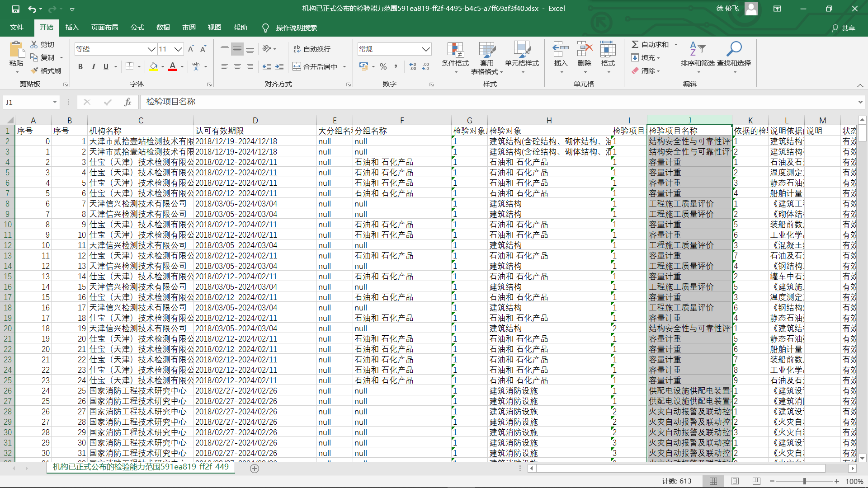The image size is (868, 488).
Task: Add a new sheet with the plus button
Action: click(x=255, y=469)
